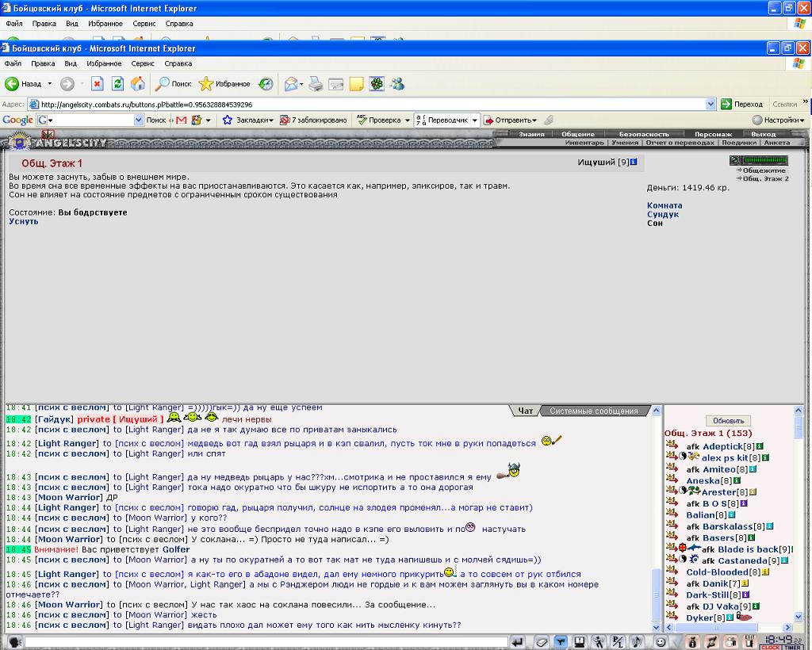Switch to Системные сообщения tab
Screen dimensions: 812x650
pyautogui.click(x=593, y=411)
